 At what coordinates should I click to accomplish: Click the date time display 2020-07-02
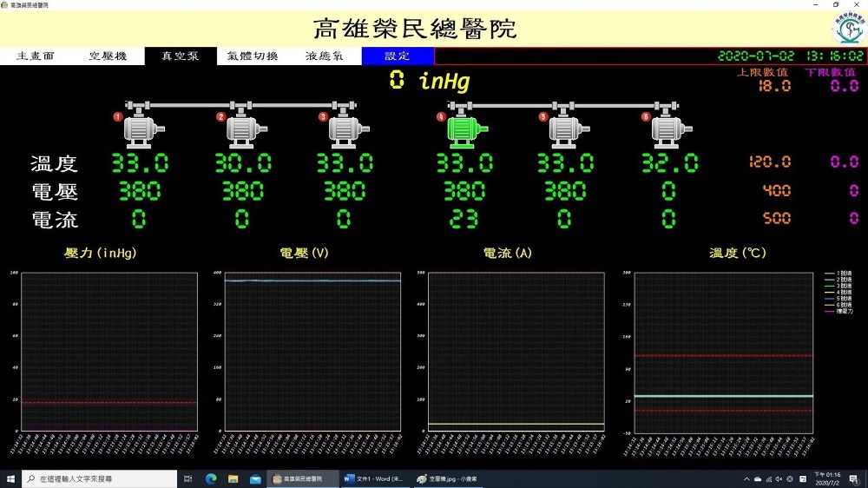click(756, 56)
